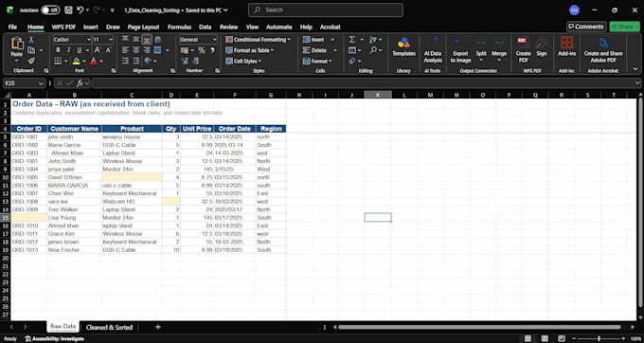Toggle Italic formatting
This screenshot has height=343, width=644.
(x=68, y=50)
